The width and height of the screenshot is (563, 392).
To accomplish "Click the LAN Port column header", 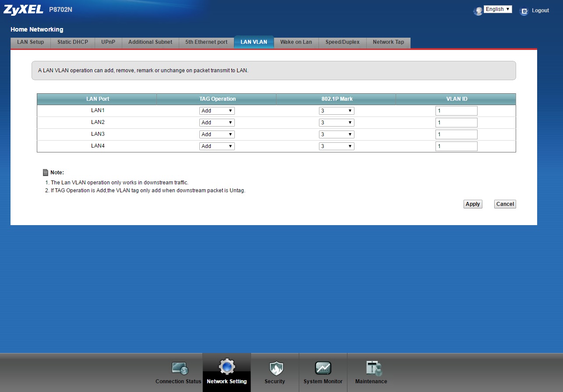I will click(x=98, y=99).
